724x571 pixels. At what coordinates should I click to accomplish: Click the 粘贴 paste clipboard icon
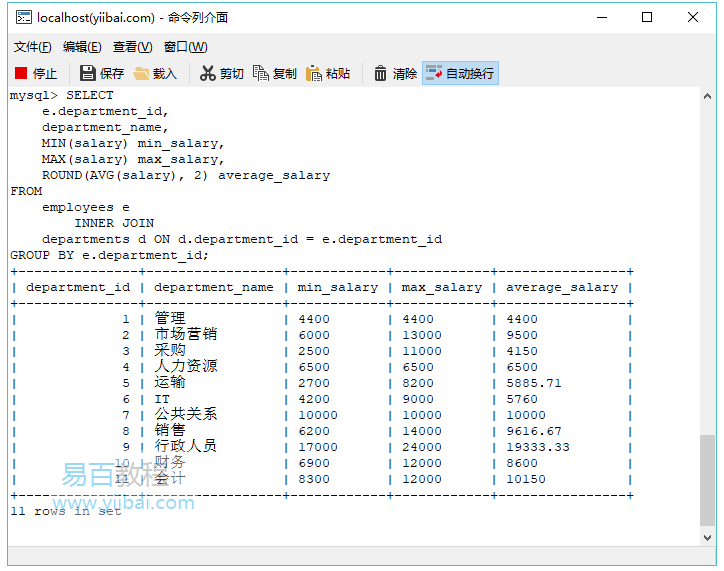pyautogui.click(x=314, y=73)
